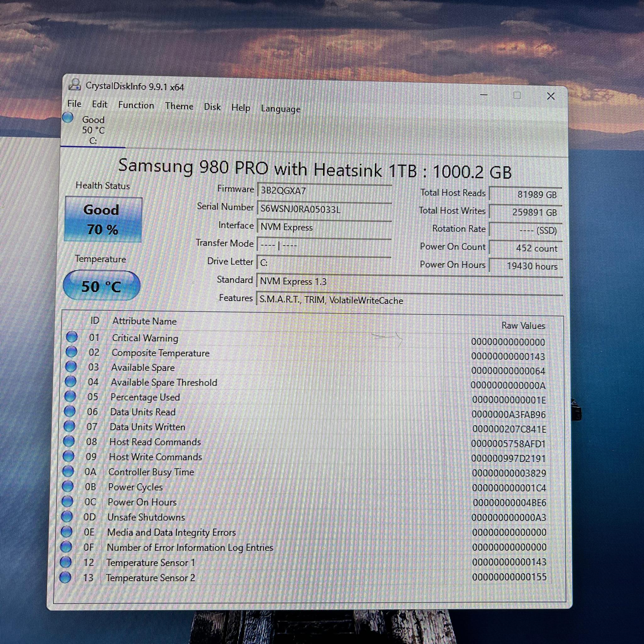Click status orb for Unsafe Shutdowns row

tap(67, 516)
